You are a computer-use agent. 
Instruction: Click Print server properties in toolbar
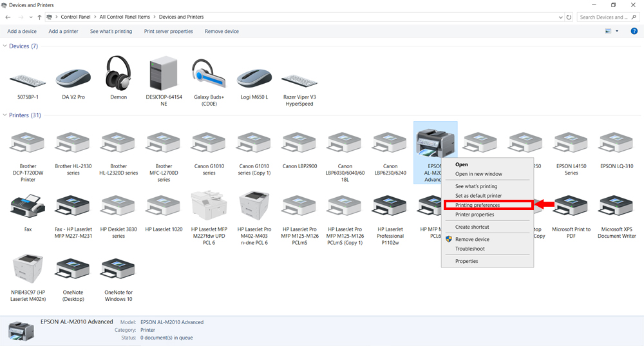click(168, 31)
